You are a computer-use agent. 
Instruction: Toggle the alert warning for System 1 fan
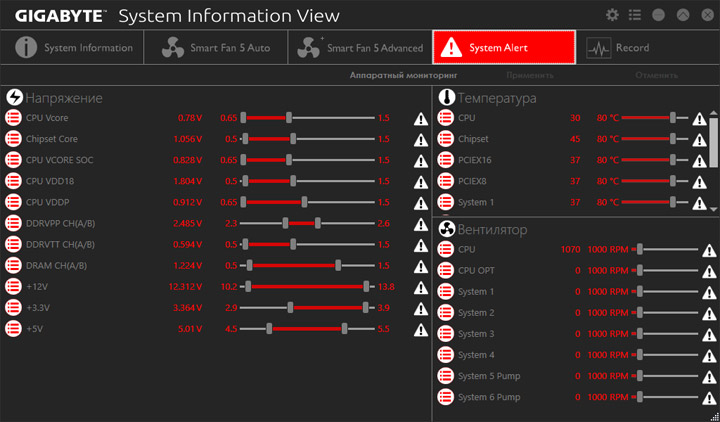[x=709, y=293]
